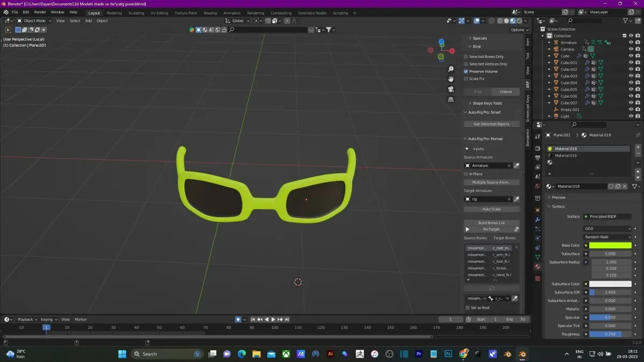Enable Selected Bones Only checkbox
The width and height of the screenshot is (644, 362).
[466, 56]
